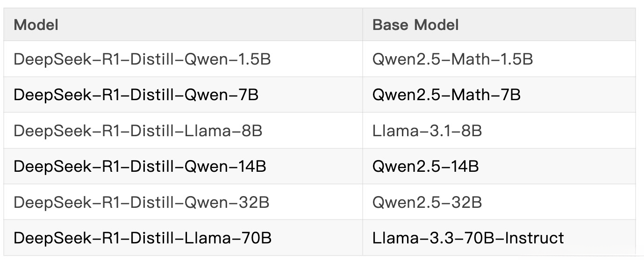Click the Qwen2.5-Math-7B base model entry
644x264 pixels.
pos(446,95)
